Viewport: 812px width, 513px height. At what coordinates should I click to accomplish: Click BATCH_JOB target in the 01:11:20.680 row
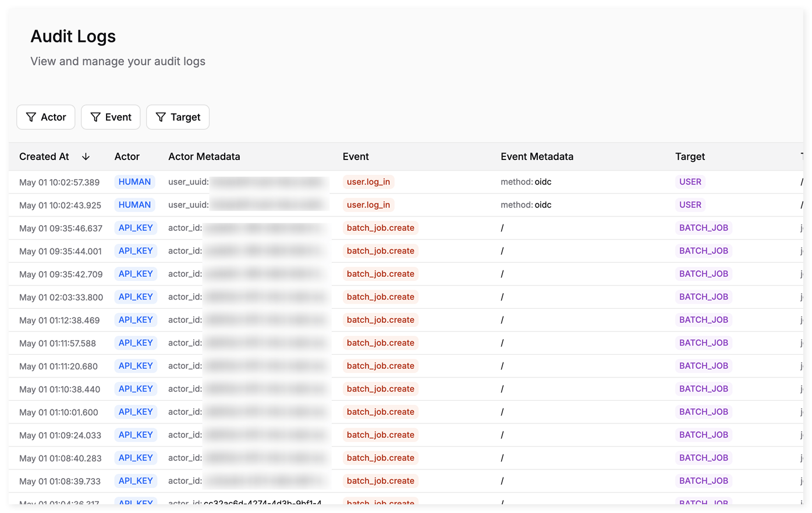[704, 366]
